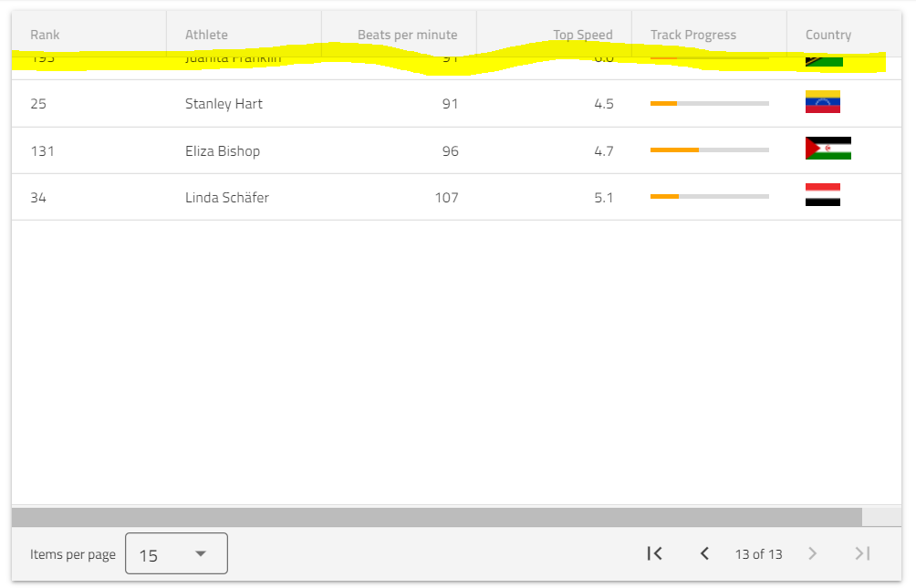Click Stanley Hart's track progress bar
The image size is (916, 588).
pos(710,103)
